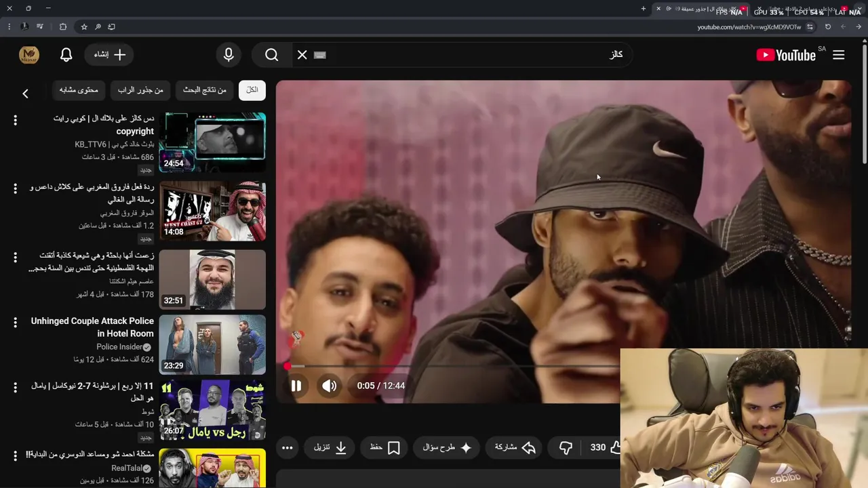This screenshot has width=868, height=488.
Task: Show more chips with arrow
Action: [x=25, y=94]
